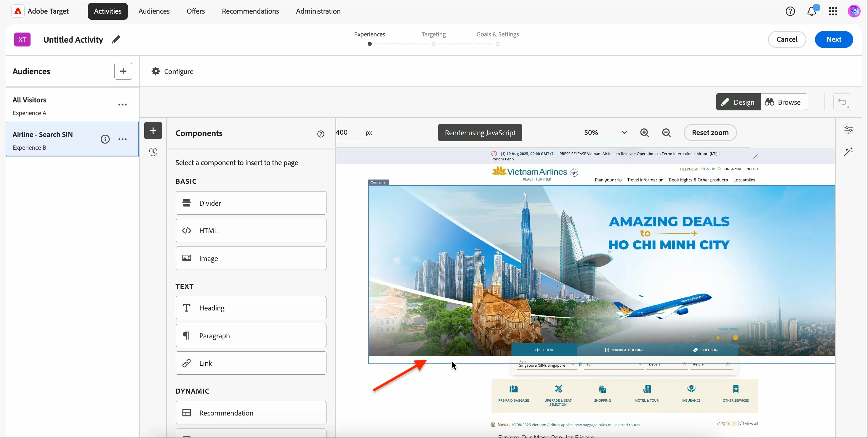Image resolution: width=868 pixels, height=438 pixels.
Task: Open the settings sliders panel icon
Action: click(x=848, y=130)
